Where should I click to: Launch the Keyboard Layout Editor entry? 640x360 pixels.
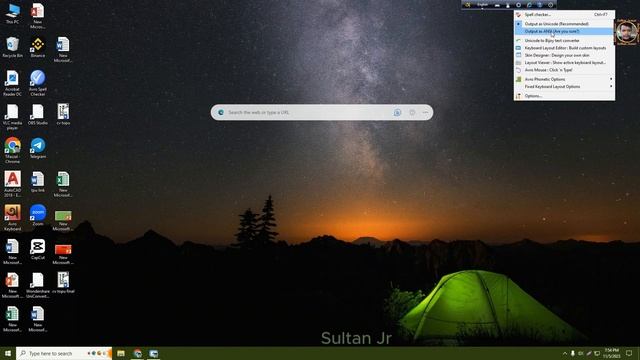click(564, 48)
